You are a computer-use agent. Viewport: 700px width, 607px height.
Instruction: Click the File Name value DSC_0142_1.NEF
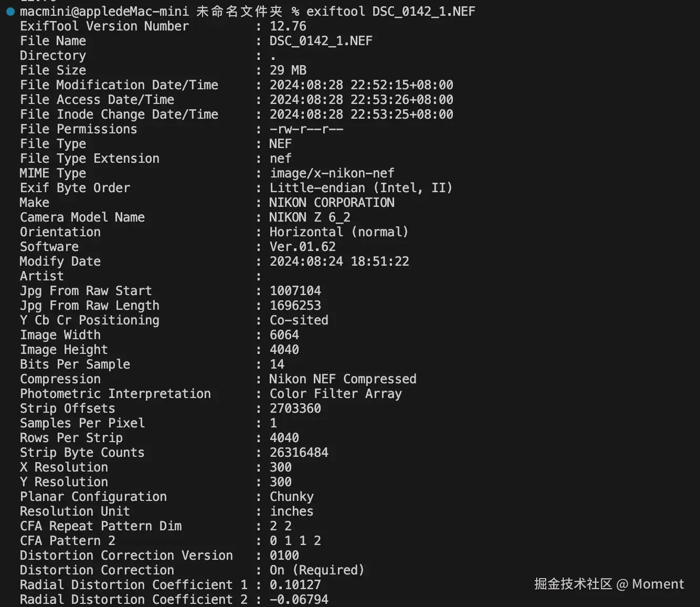pyautogui.click(x=321, y=41)
